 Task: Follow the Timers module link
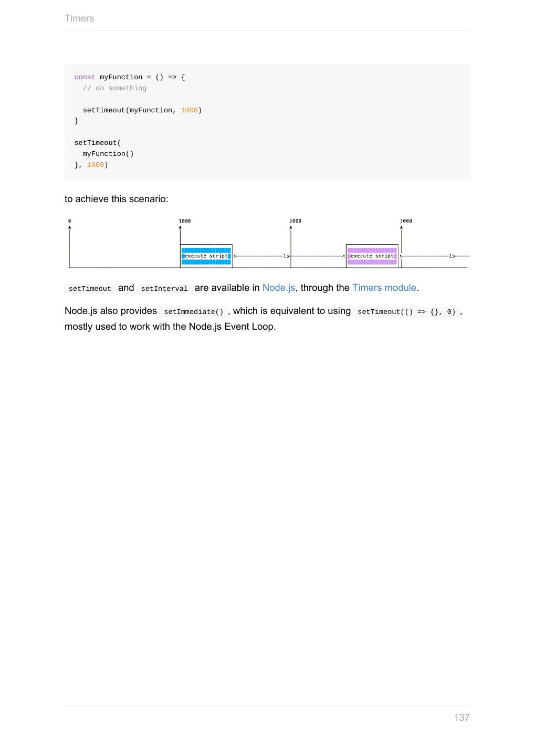(384, 288)
